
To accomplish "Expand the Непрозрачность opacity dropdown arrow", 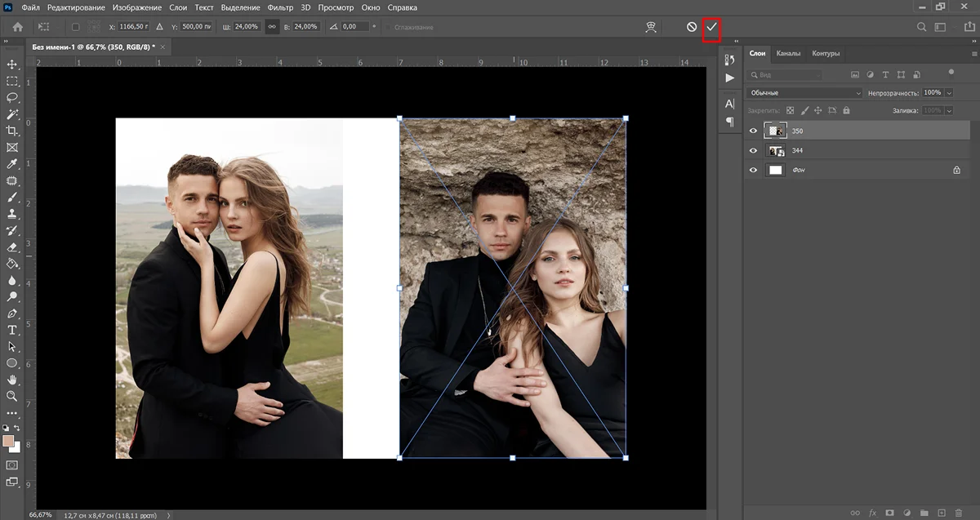I will [949, 93].
